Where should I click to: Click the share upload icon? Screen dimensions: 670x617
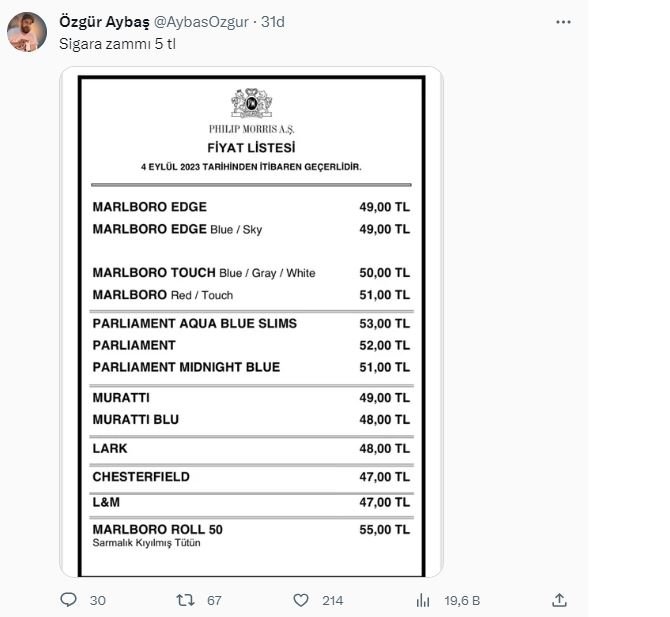coord(561,600)
